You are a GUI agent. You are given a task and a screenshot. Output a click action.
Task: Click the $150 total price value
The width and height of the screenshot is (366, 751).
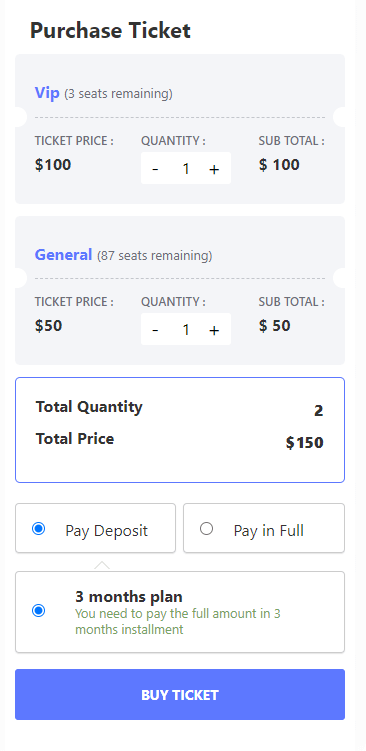click(305, 443)
